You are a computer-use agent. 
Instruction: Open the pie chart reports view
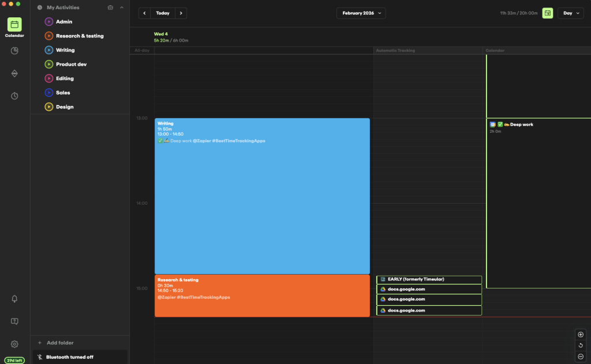tap(14, 51)
